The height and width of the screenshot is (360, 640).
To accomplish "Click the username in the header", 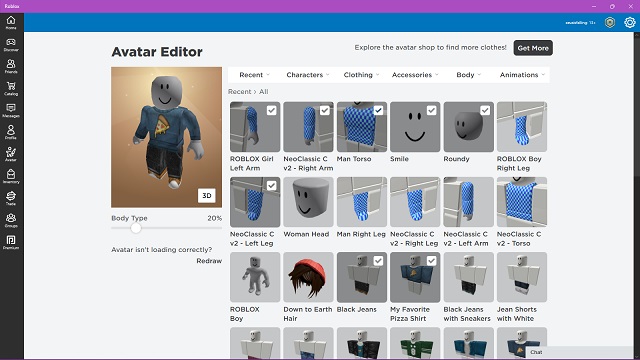I will point(580,23).
